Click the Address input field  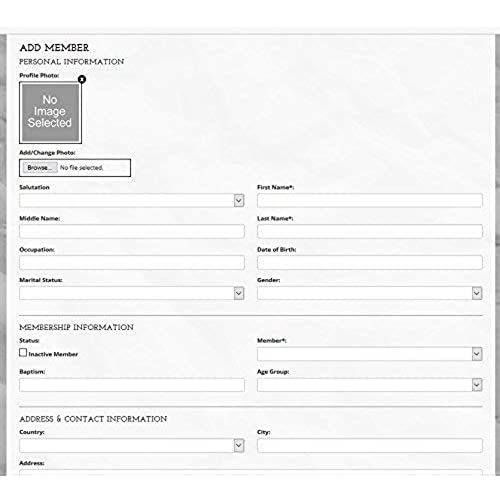coord(251,473)
